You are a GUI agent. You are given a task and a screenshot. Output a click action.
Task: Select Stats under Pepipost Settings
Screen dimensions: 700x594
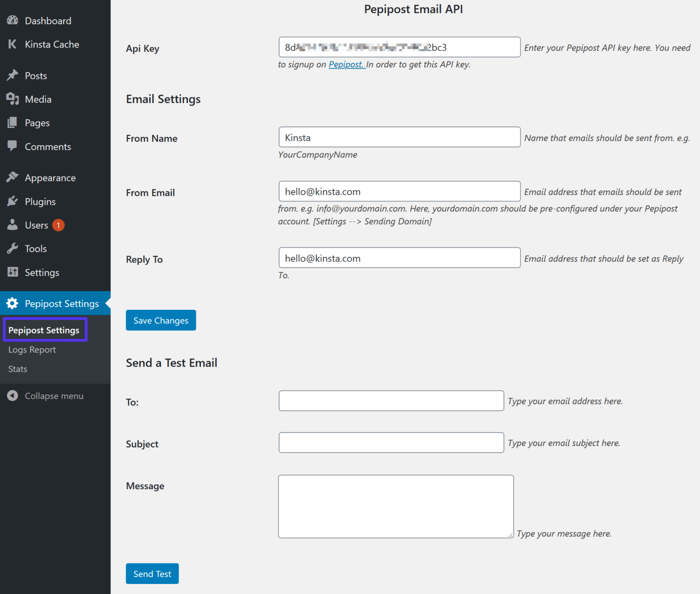point(17,369)
